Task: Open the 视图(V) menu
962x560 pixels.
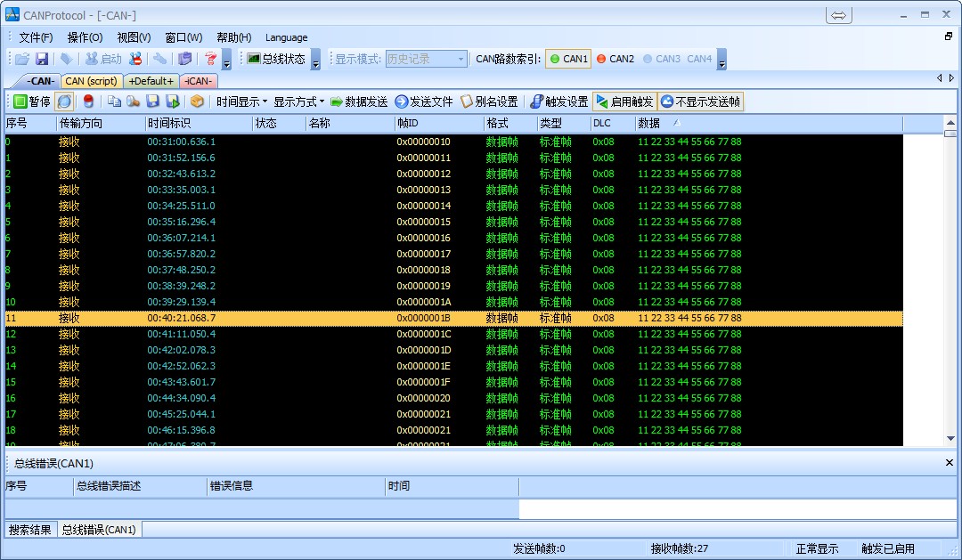Action: (134, 37)
